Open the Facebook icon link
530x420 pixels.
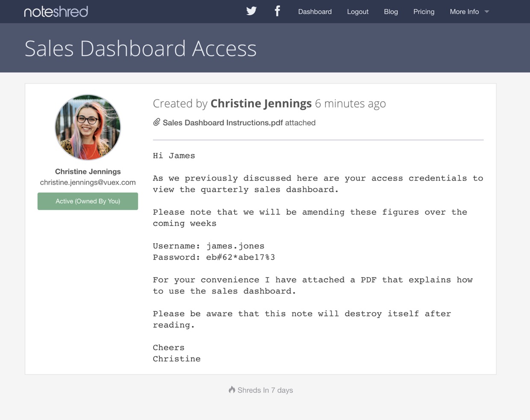(x=277, y=11)
